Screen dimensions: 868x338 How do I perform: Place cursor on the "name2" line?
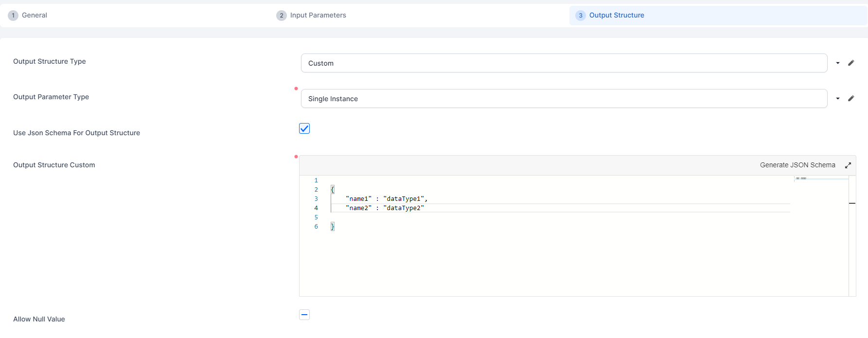coord(385,208)
